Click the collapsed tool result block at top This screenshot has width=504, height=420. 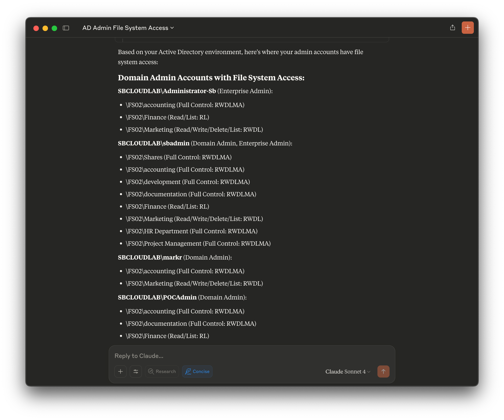[252, 40]
